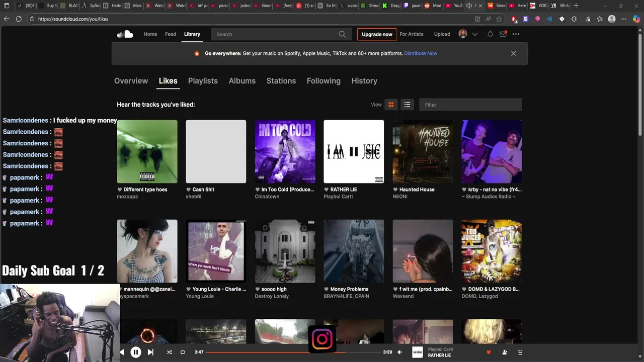Open the For Artists link
Image resolution: width=644 pixels, height=362 pixels.
[x=412, y=34]
